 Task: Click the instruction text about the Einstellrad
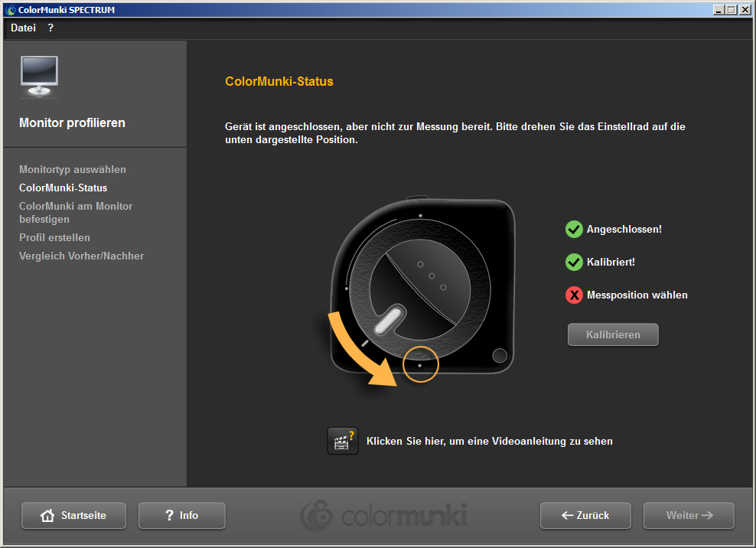click(x=455, y=133)
